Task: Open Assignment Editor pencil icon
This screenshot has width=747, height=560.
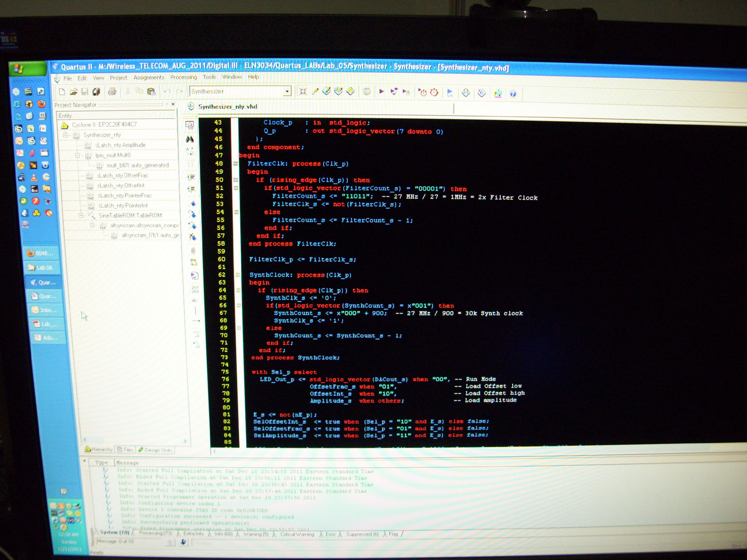Action: pos(315,91)
